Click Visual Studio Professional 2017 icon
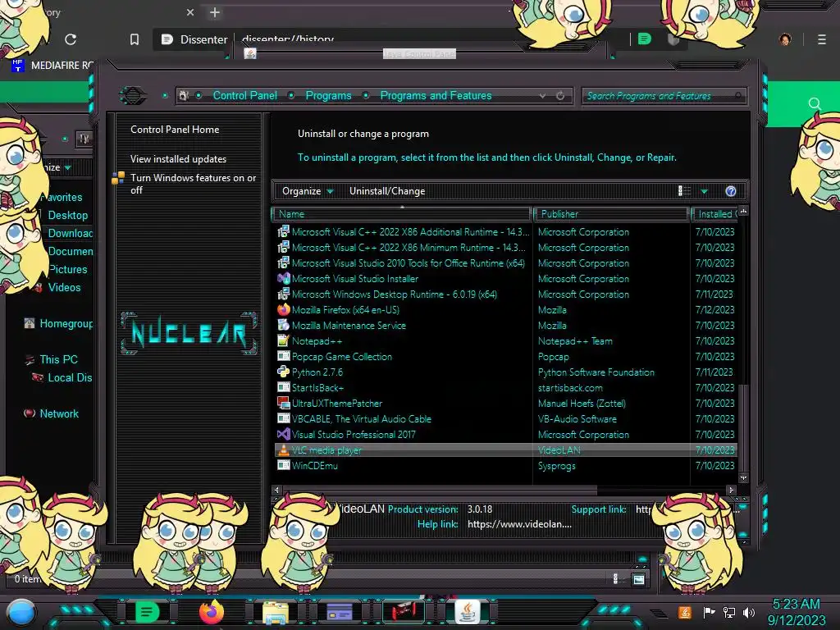Image resolution: width=840 pixels, height=630 pixels. click(x=283, y=434)
